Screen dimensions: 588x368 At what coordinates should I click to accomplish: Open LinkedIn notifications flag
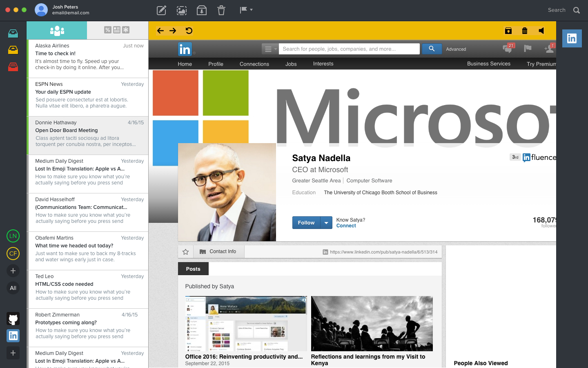(x=528, y=49)
